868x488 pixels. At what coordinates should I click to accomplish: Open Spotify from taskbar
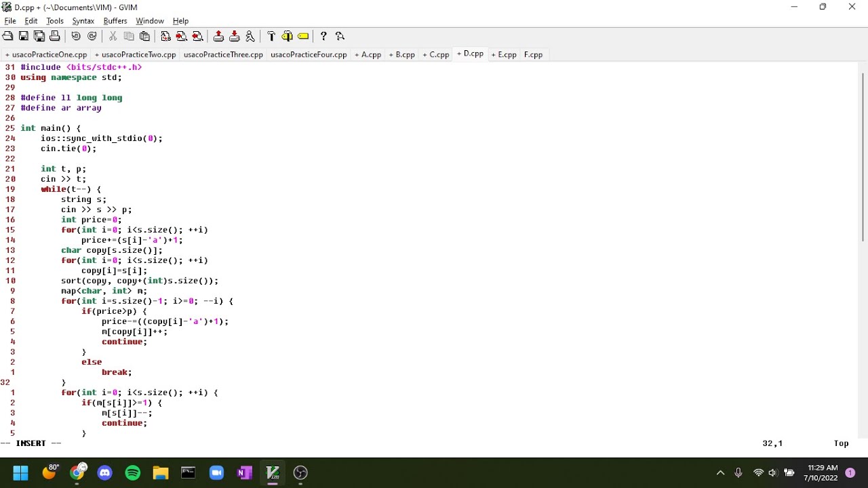133,472
